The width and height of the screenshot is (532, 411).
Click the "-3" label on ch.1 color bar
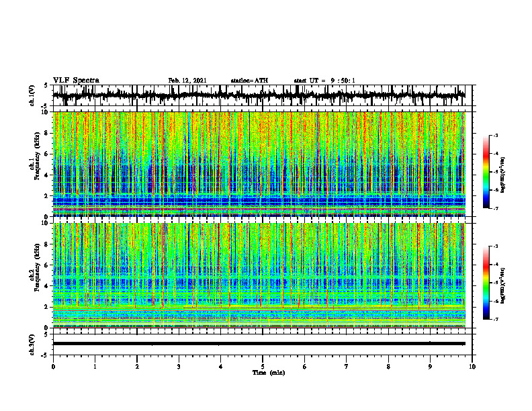coord(495,135)
